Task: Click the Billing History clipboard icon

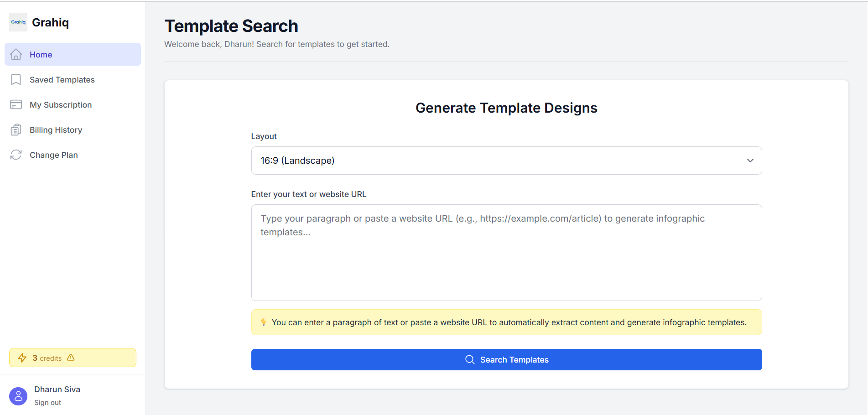Action: (16, 130)
